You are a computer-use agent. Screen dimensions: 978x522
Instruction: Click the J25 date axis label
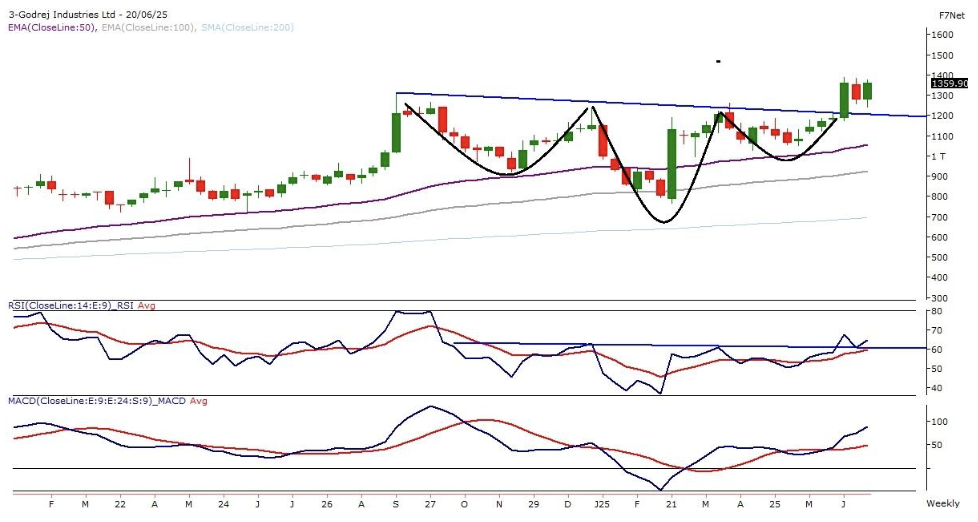click(x=601, y=504)
